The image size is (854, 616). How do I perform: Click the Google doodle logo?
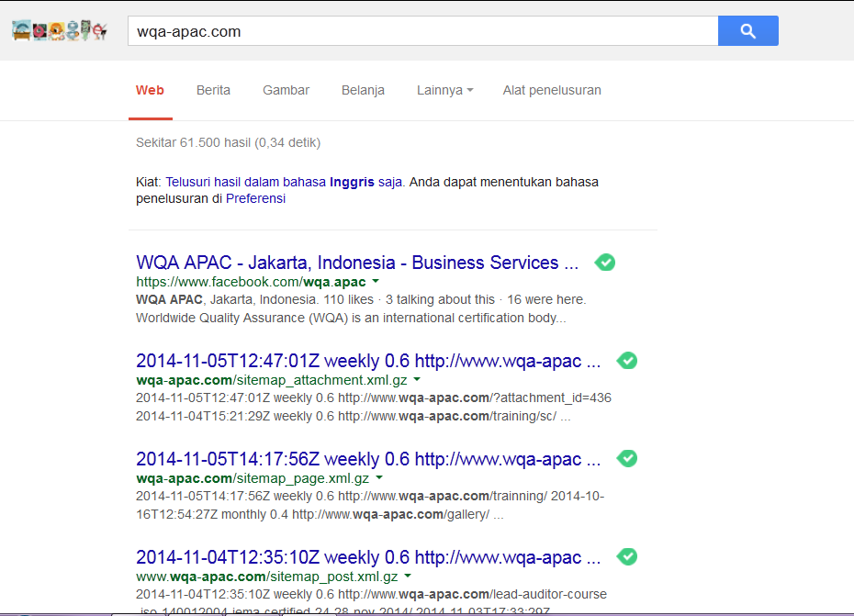click(x=60, y=30)
